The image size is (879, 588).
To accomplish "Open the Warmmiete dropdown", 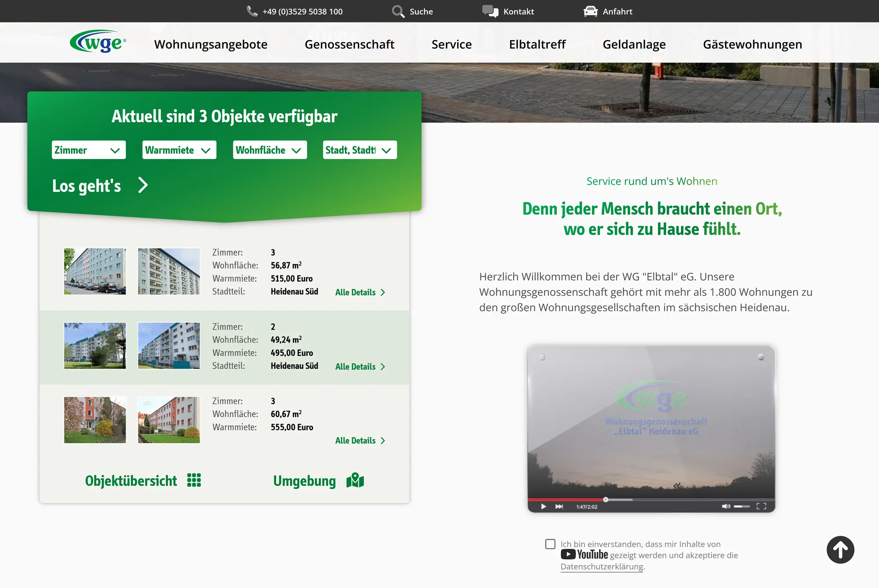I will click(x=179, y=150).
